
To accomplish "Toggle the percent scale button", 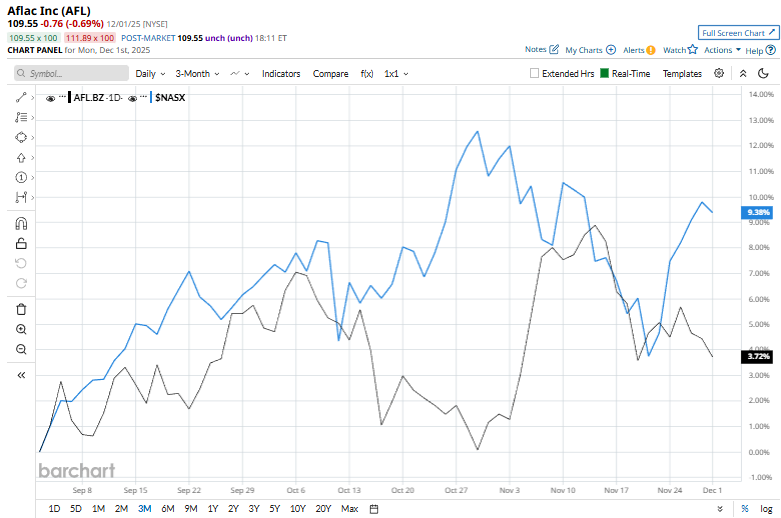I will coord(745,509).
